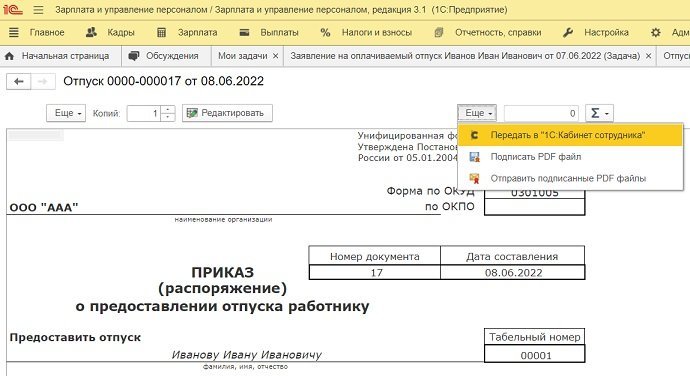Open the Выплаты section
The height and width of the screenshot is (376, 690).
[x=279, y=33]
